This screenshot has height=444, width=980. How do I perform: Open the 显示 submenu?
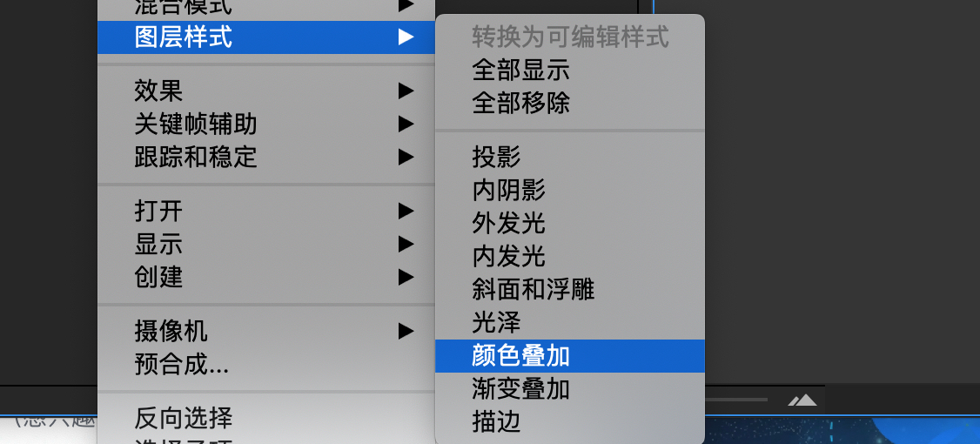pyautogui.click(x=406, y=244)
